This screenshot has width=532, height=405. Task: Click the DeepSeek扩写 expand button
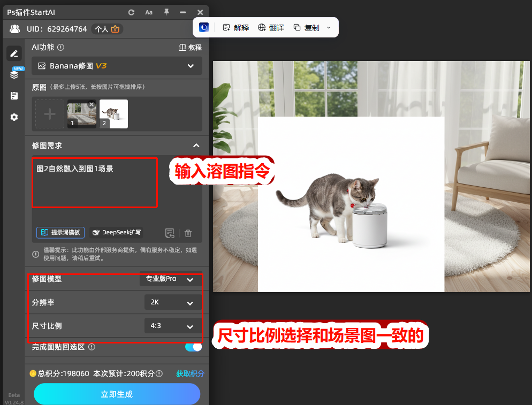coord(116,232)
